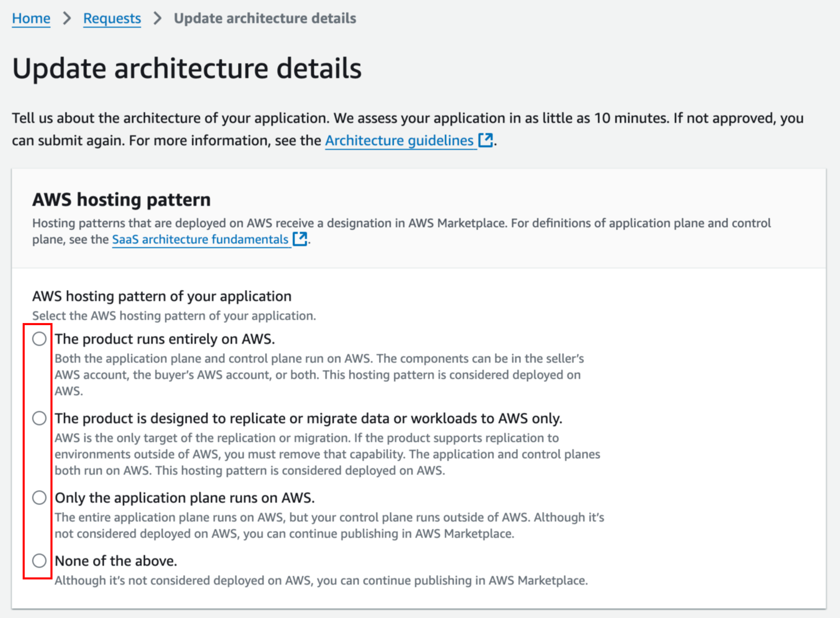The width and height of the screenshot is (840, 618).
Task: Click the chevron separator after Home breadcrumb
Action: click(67, 18)
